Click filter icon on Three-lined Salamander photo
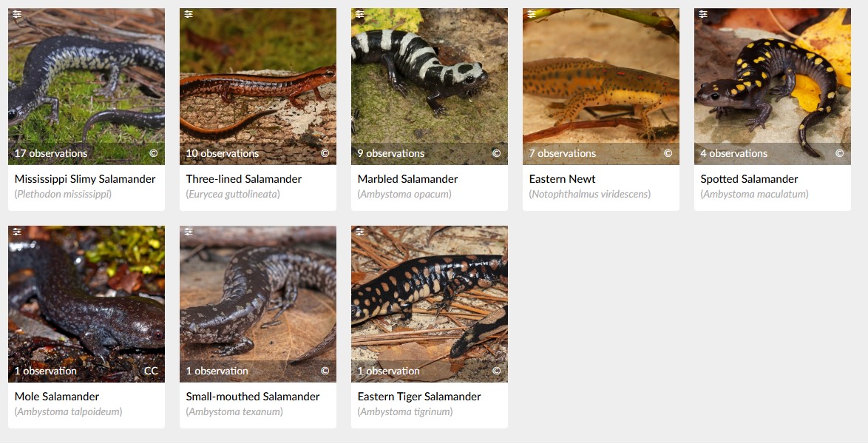This screenshot has height=444, width=868. coord(189,14)
